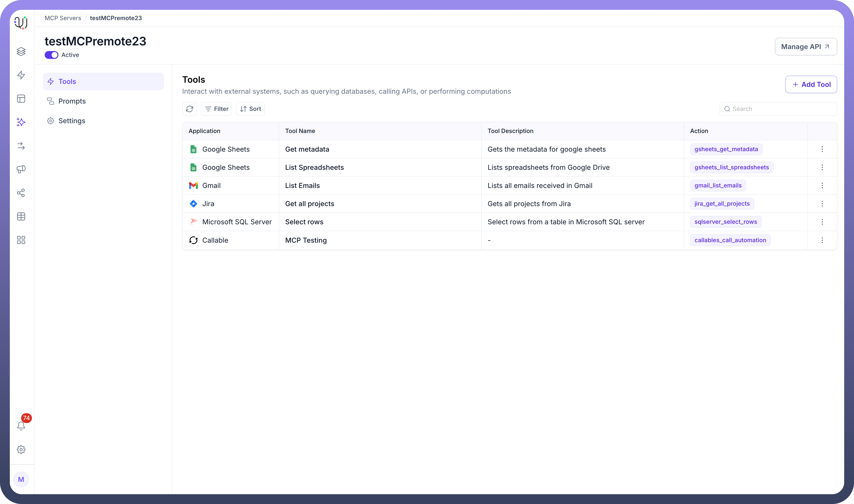Image resolution: width=854 pixels, height=504 pixels.
Task: Click the Manage API button
Action: (805, 47)
